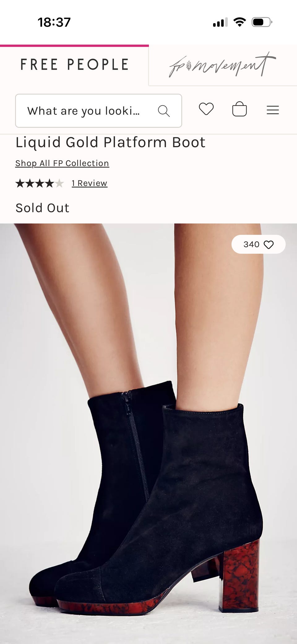Viewport: 297px width, 644px height.
Task: Open the shopping bag icon
Action: pyautogui.click(x=239, y=109)
